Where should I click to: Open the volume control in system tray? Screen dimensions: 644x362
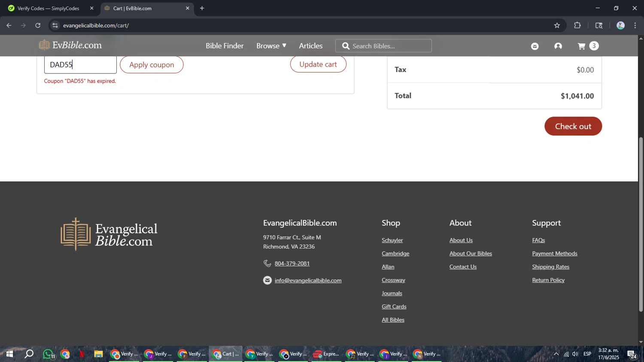coord(575,354)
